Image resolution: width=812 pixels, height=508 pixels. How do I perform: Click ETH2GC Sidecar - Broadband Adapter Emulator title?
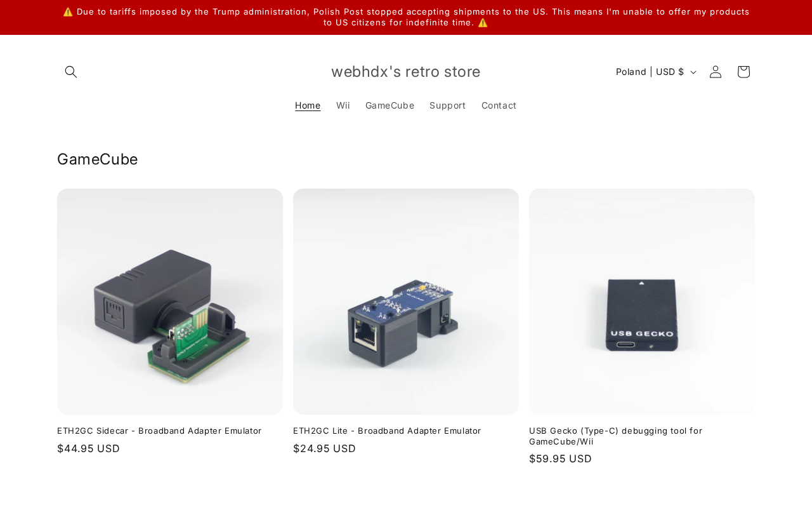(x=159, y=431)
